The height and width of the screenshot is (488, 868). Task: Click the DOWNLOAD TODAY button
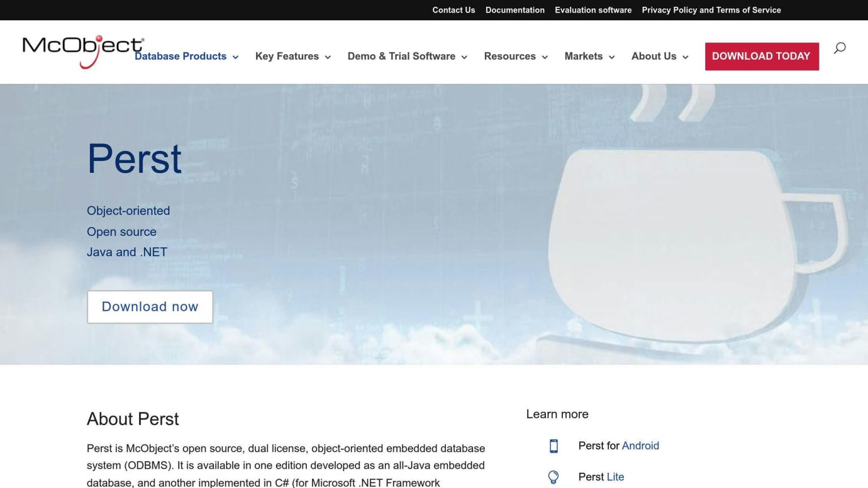point(762,56)
